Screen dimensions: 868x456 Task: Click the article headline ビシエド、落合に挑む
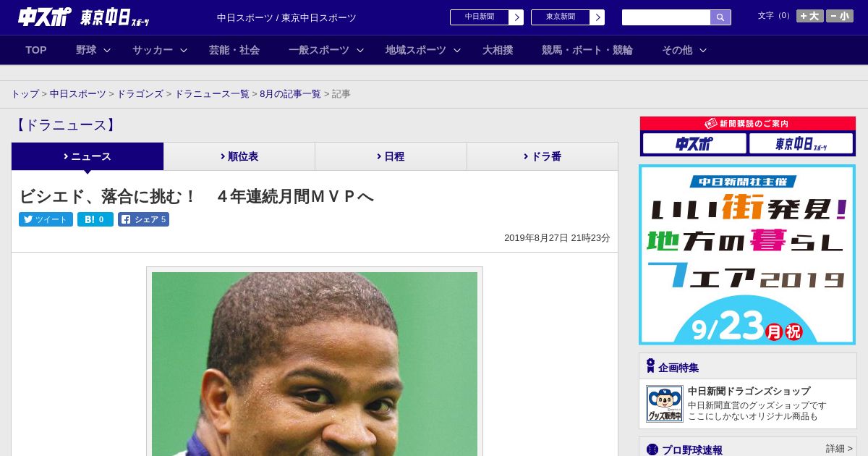point(196,196)
